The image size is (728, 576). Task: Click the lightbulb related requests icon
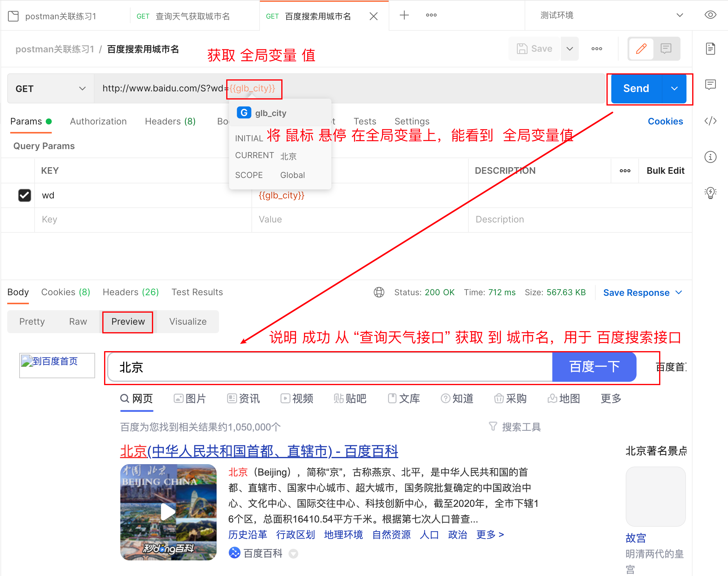710,193
